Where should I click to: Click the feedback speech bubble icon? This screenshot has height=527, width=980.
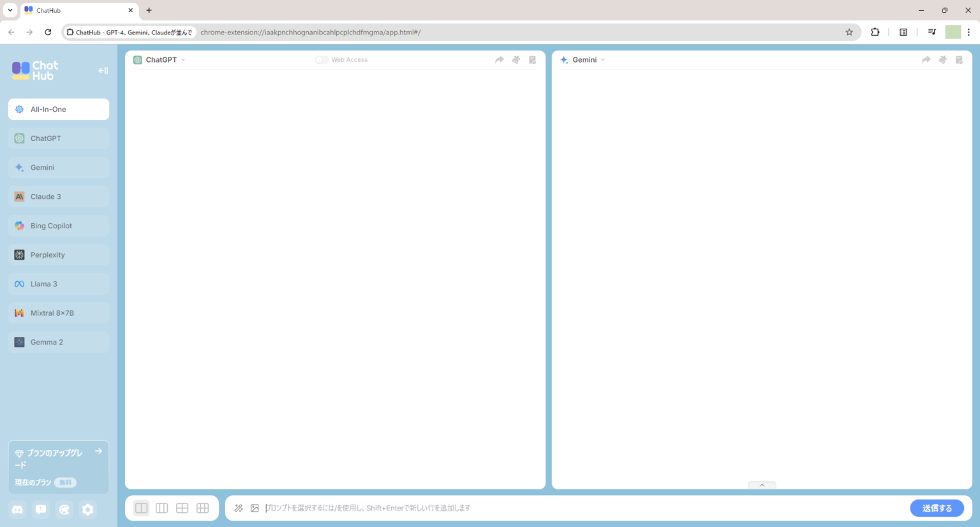(x=41, y=509)
